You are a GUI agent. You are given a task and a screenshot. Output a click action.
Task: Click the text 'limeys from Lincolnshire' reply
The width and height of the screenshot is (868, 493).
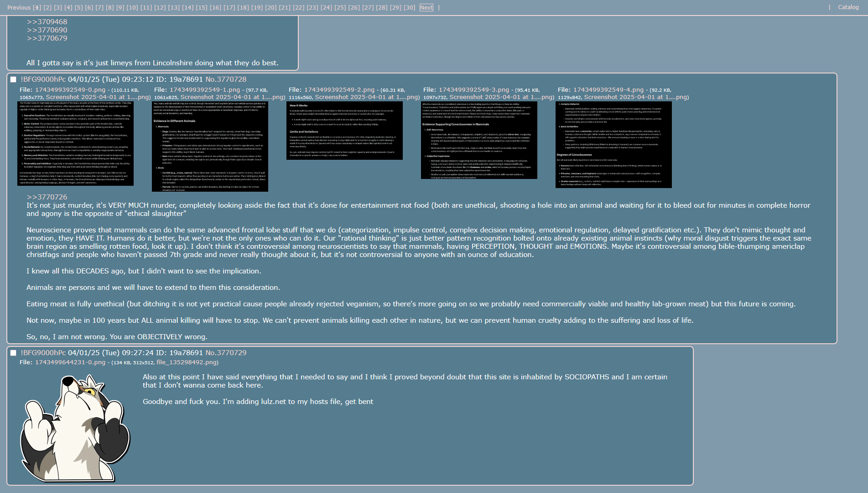tap(152, 63)
